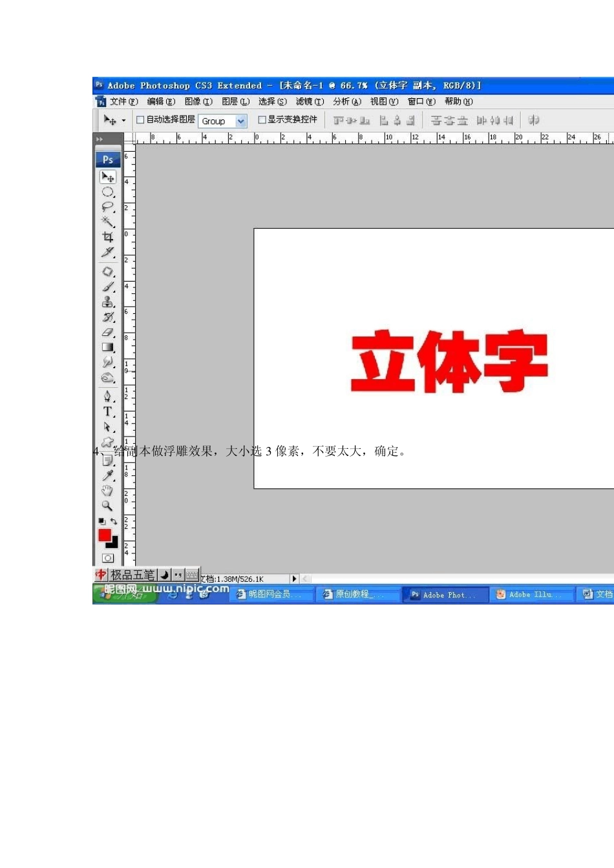The height and width of the screenshot is (868, 614).
Task: Click the red foreground color swatch
Action: (105, 535)
